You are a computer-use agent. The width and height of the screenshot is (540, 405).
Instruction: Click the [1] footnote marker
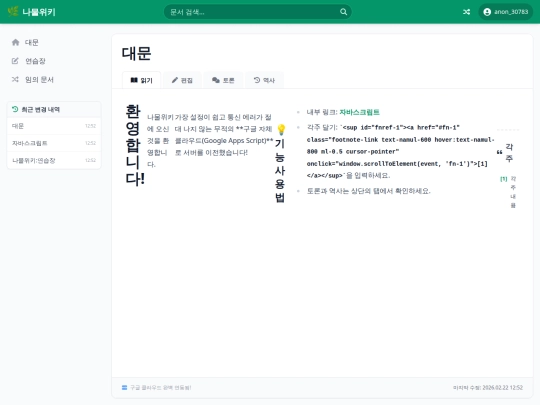(x=503, y=179)
